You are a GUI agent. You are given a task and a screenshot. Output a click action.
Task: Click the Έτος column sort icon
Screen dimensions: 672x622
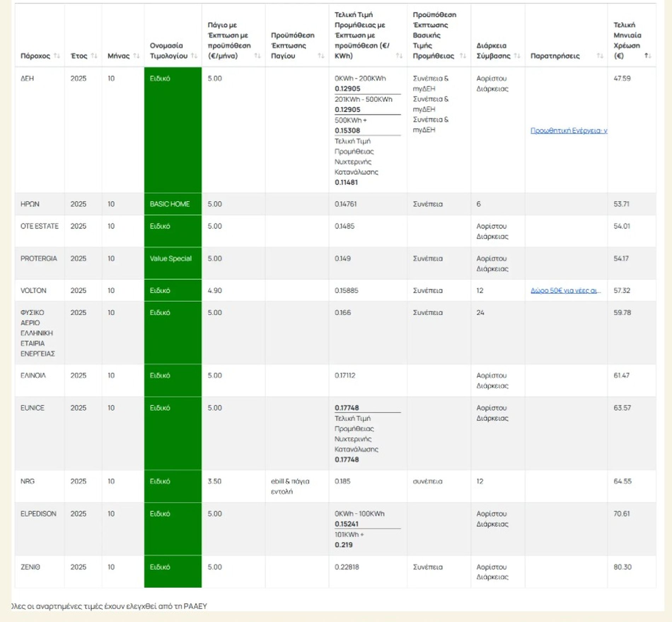point(94,56)
